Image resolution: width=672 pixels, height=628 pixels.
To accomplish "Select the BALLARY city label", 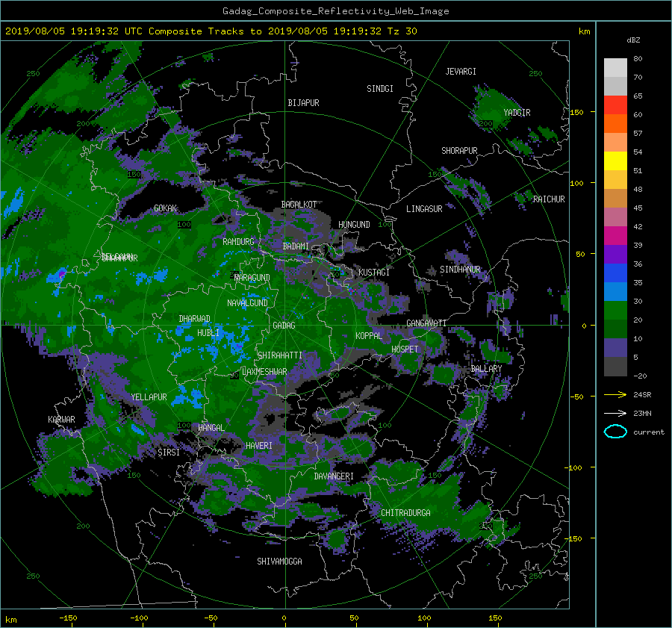I will [x=486, y=369].
